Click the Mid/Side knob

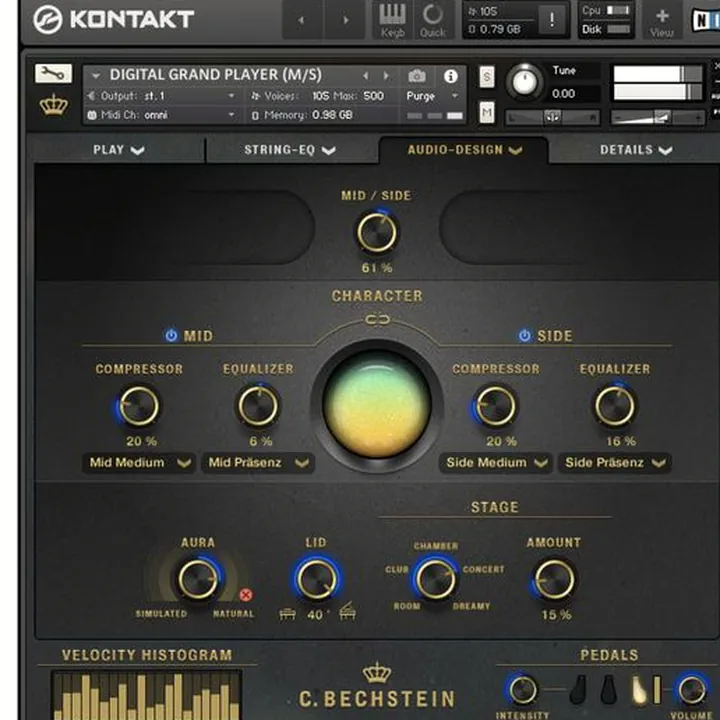click(x=377, y=232)
